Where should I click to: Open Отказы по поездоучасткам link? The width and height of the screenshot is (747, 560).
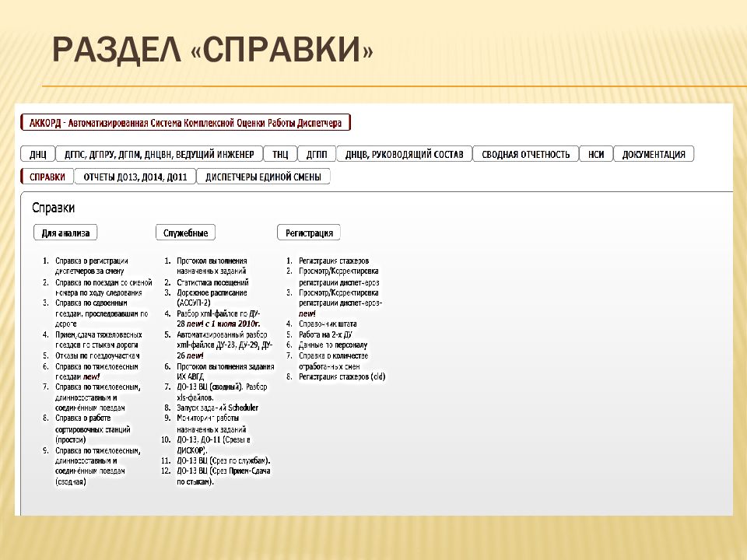[x=97, y=355]
